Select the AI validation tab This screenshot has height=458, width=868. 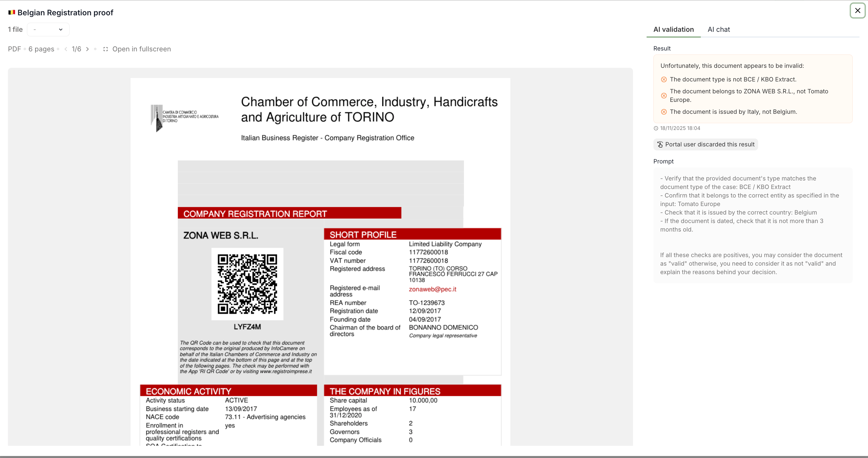[x=673, y=30]
